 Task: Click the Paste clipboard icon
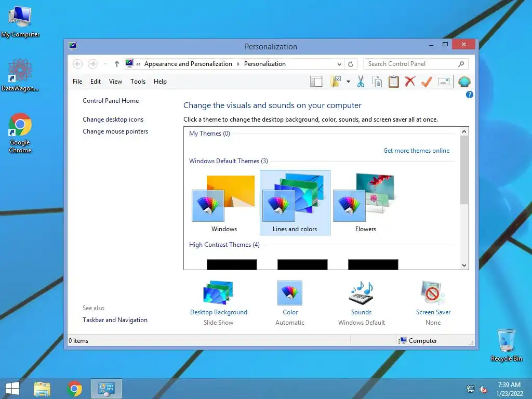tap(393, 82)
